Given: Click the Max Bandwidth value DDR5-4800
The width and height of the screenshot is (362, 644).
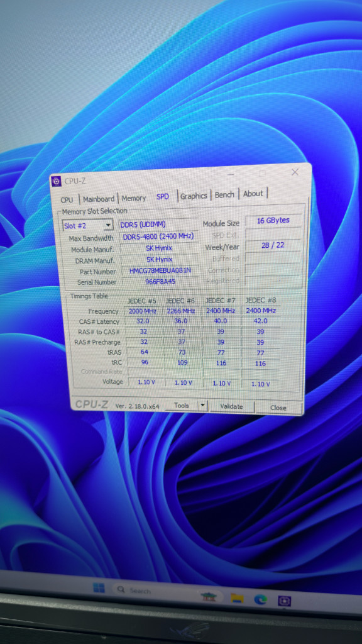Looking at the screenshot, I should click(158, 237).
